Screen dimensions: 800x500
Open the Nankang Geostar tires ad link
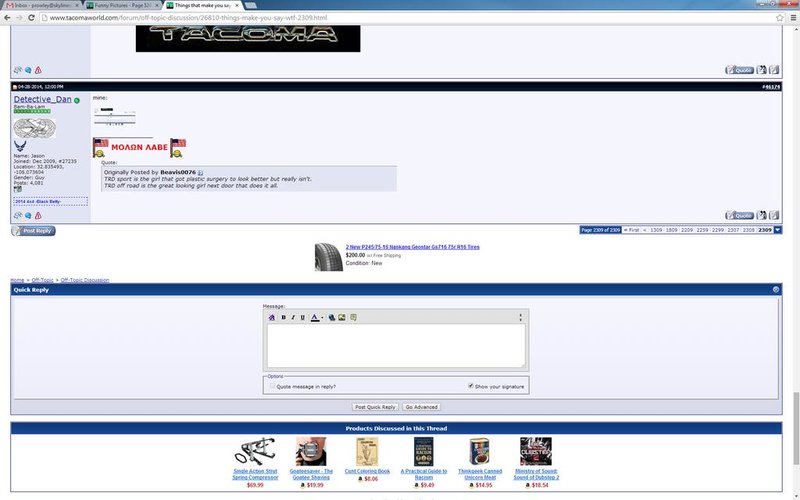point(412,247)
